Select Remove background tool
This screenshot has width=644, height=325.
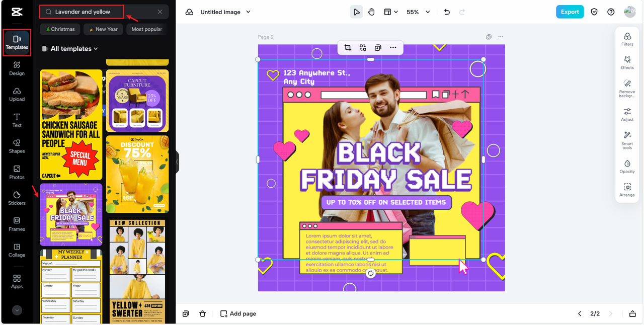(x=627, y=89)
